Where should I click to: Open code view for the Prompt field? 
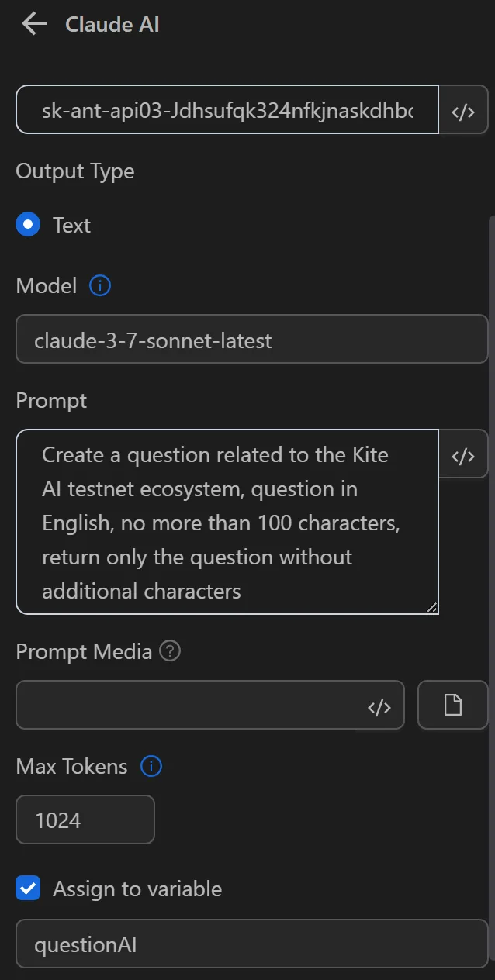point(463,455)
